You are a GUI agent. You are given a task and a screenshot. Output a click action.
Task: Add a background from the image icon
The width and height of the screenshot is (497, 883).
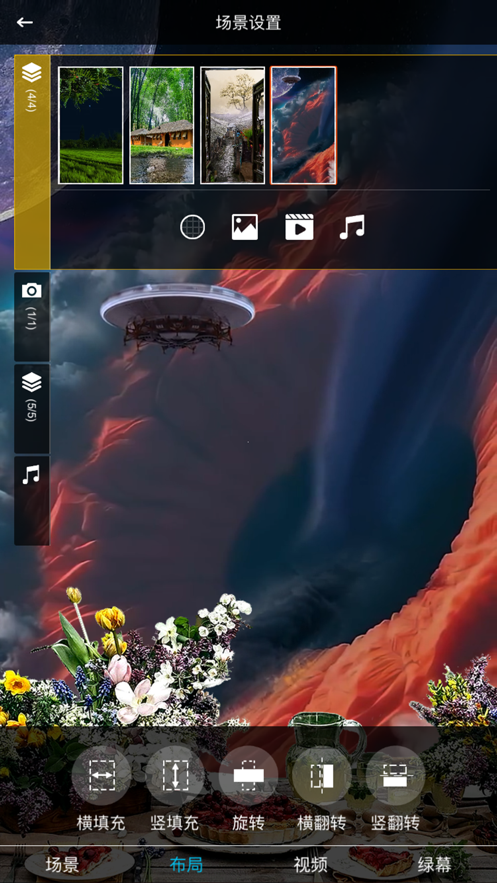point(245,228)
